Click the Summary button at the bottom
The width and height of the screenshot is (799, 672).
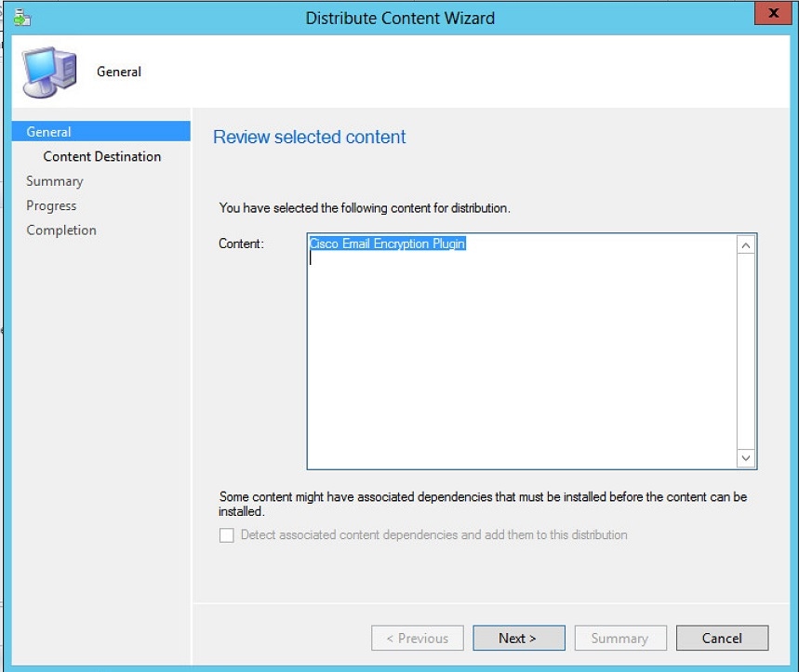coord(619,638)
